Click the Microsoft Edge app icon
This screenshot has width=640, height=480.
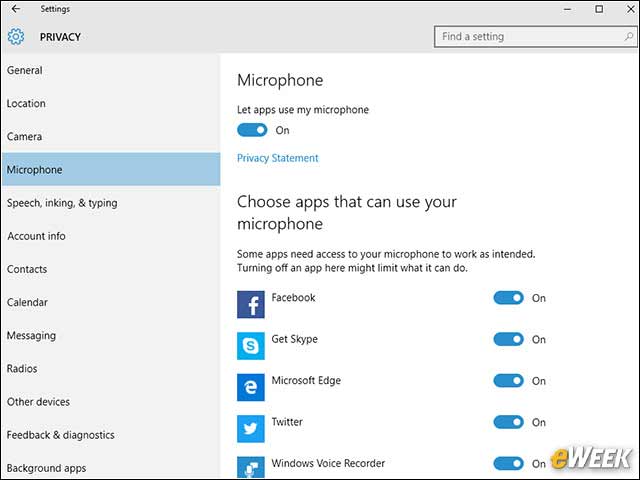pos(251,387)
